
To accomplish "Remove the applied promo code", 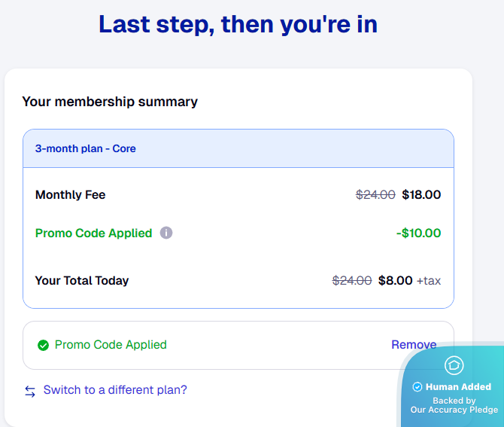I will pyautogui.click(x=413, y=345).
